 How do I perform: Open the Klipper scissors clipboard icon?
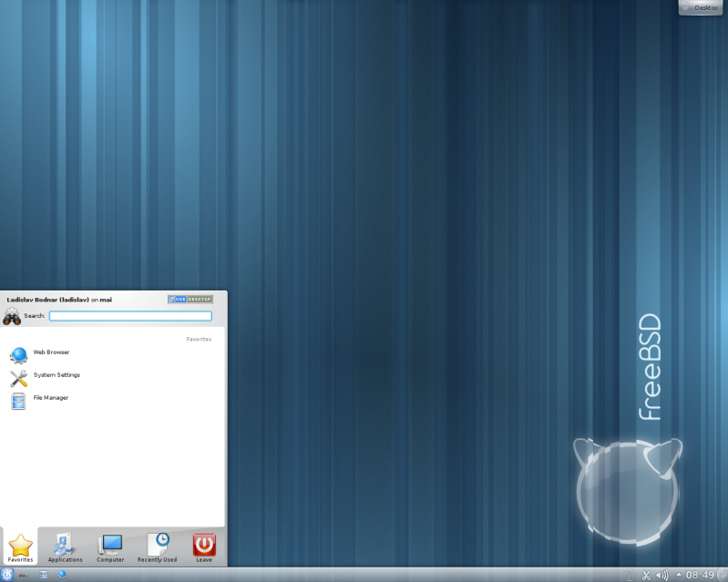pyautogui.click(x=646, y=575)
